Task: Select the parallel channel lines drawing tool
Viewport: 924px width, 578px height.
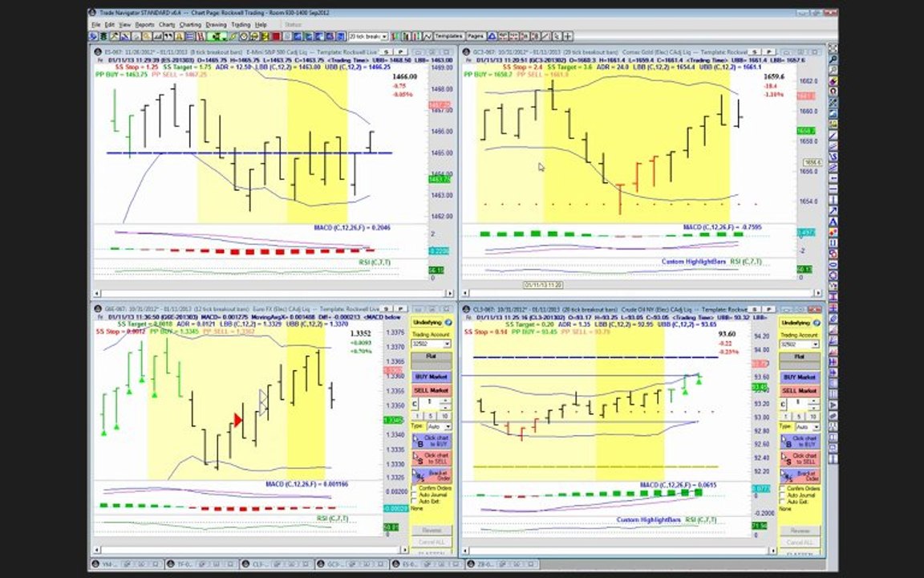Action: [x=833, y=145]
